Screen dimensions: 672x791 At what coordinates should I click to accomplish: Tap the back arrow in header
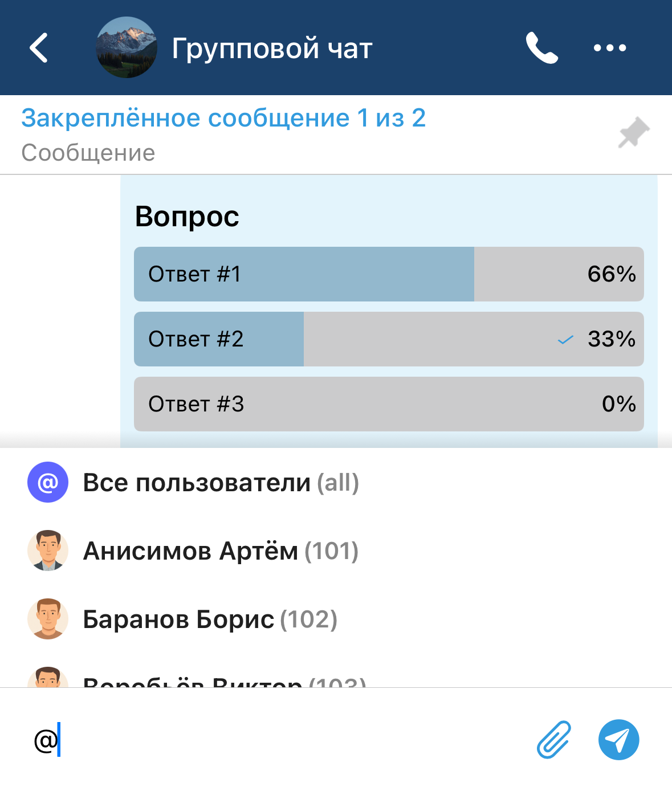point(39,48)
